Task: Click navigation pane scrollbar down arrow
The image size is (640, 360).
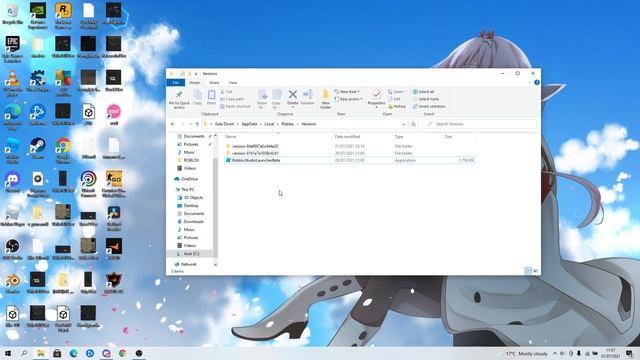Action: (216, 265)
